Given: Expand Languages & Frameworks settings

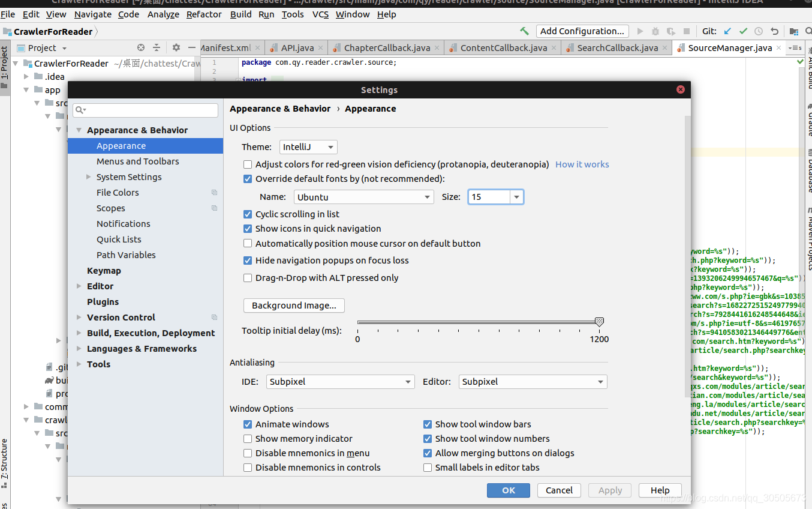Looking at the screenshot, I should click(79, 349).
